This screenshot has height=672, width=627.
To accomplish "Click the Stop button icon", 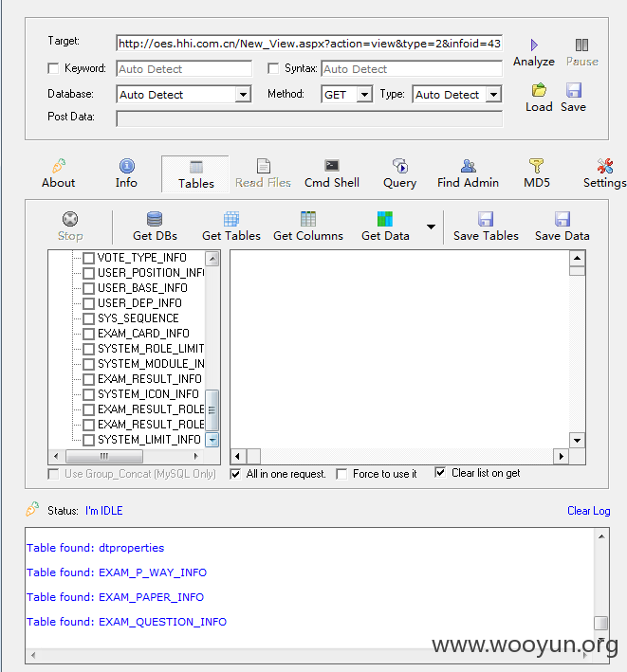I will click(x=70, y=219).
